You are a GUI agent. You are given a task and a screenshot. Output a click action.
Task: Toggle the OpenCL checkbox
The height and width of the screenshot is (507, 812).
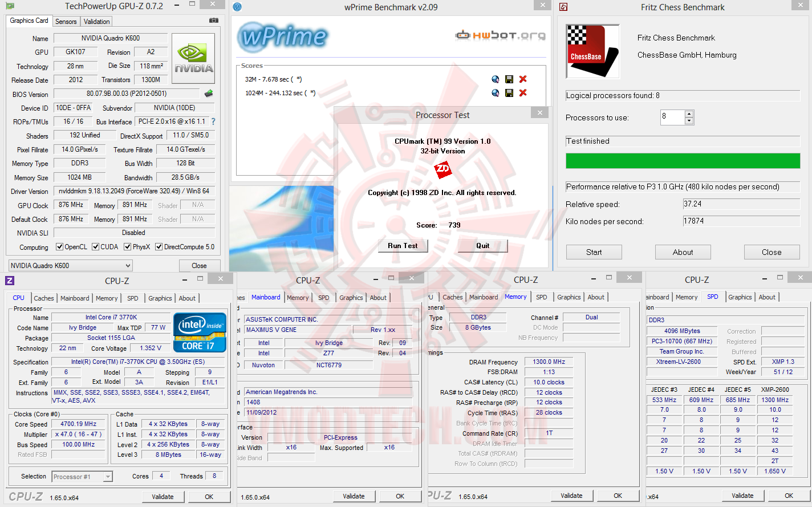59,247
